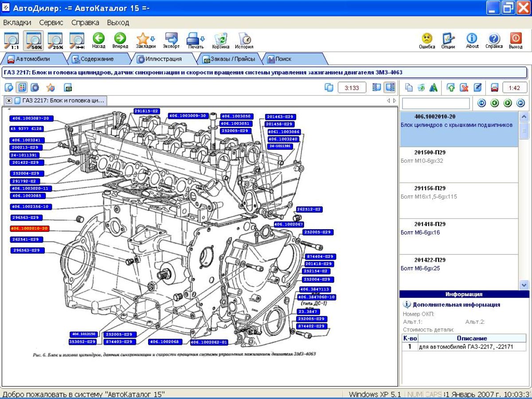Open Справка help icon
The height and width of the screenshot is (399, 532).
494,40
